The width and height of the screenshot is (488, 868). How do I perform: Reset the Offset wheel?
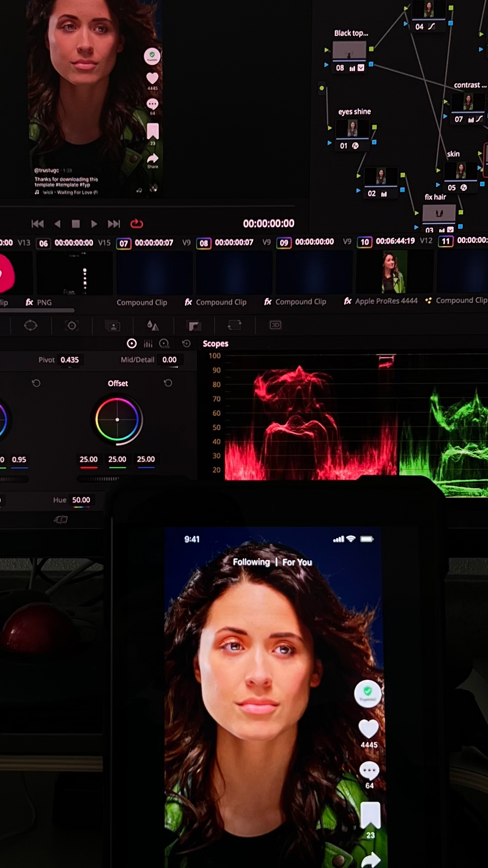tap(168, 383)
